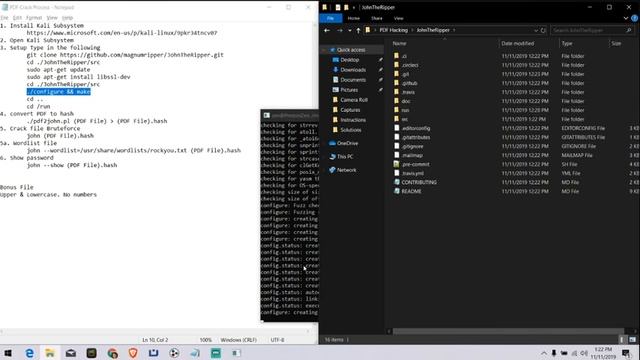
Task: Open Notepad Format menu
Action: [x=34, y=18]
